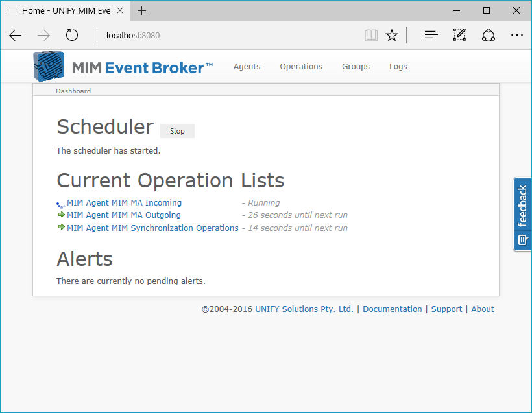Open the About link
Screen dimensions: 532x413
(x=483, y=309)
